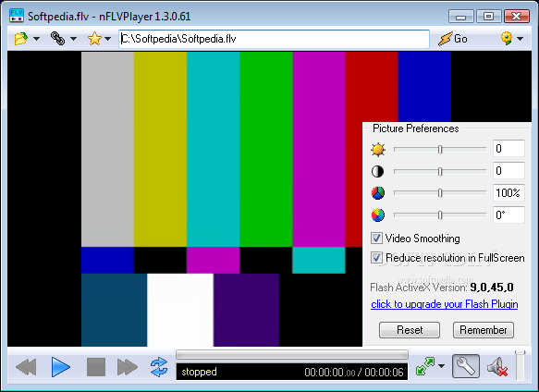Click the Remember button

coord(484,330)
